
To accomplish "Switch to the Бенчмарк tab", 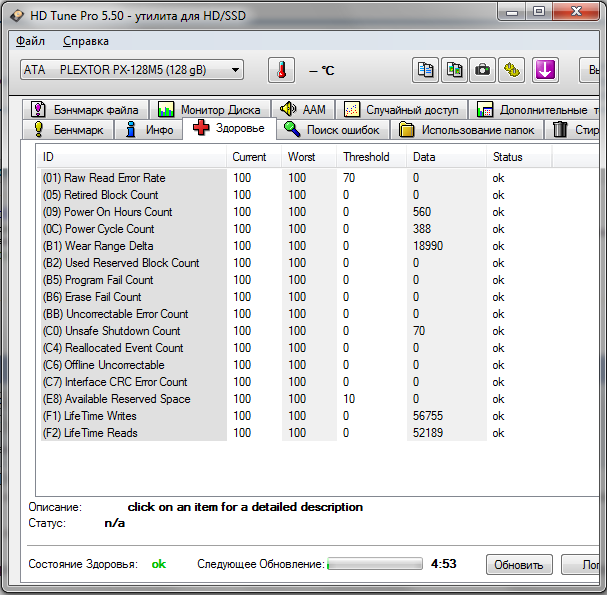I will click(69, 130).
